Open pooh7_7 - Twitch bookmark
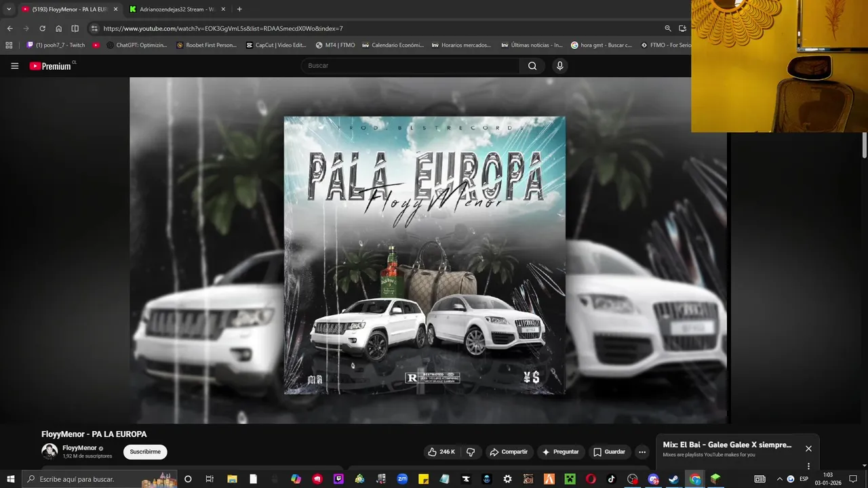The width and height of the screenshot is (868, 488). [56, 45]
